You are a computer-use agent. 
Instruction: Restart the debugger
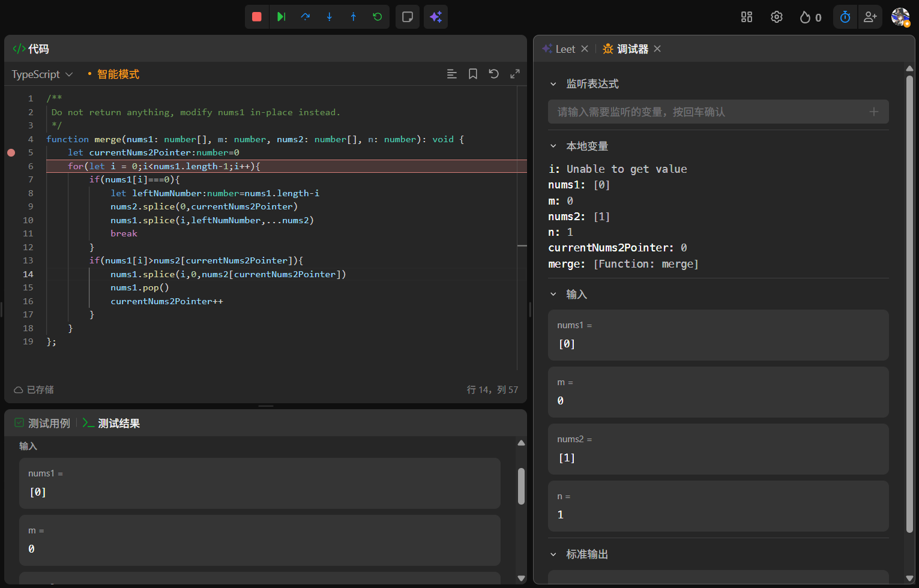coord(378,17)
